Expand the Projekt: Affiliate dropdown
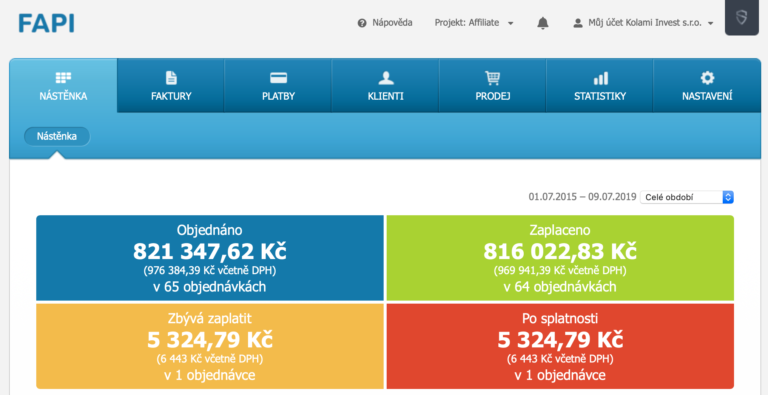The width and height of the screenshot is (768, 395). coord(474,23)
